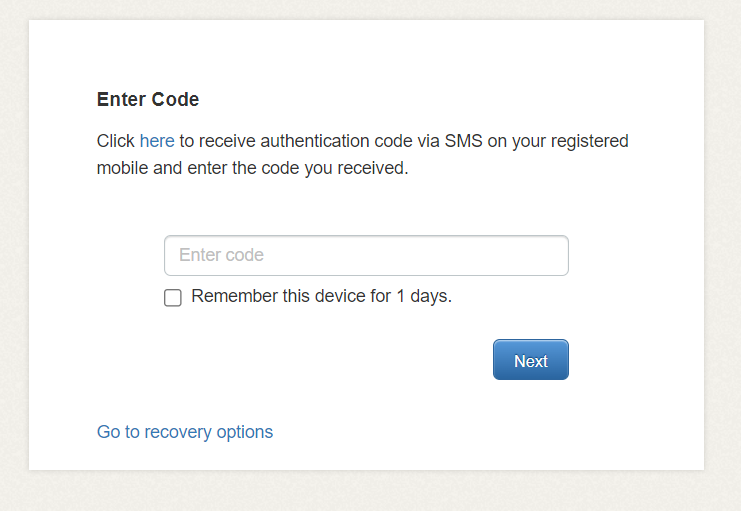
Task: Click the words "registered mobile" in the instructions
Action: (x=591, y=141)
